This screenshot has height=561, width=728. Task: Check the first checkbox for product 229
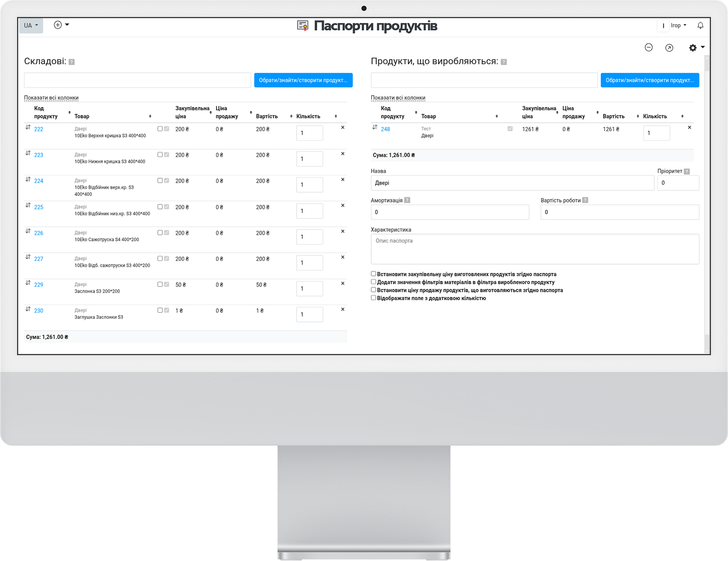160,285
